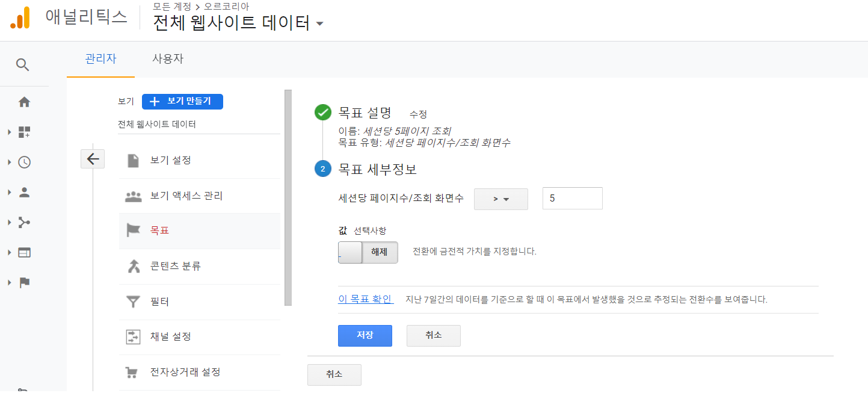Open 보기 액세스 관리 menu item
868x393 pixels.
(x=200, y=196)
